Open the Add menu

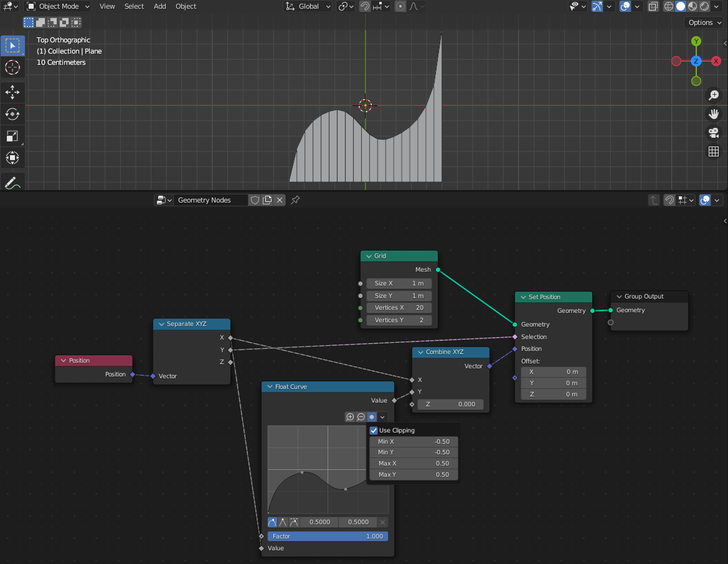[160, 6]
